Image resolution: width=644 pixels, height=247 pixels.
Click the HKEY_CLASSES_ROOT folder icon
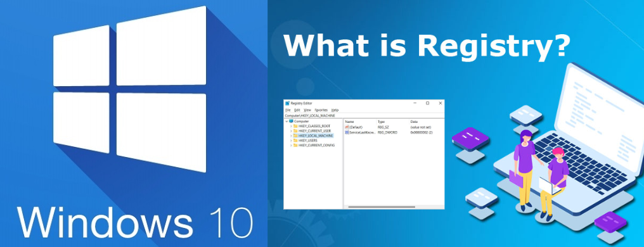(295, 126)
